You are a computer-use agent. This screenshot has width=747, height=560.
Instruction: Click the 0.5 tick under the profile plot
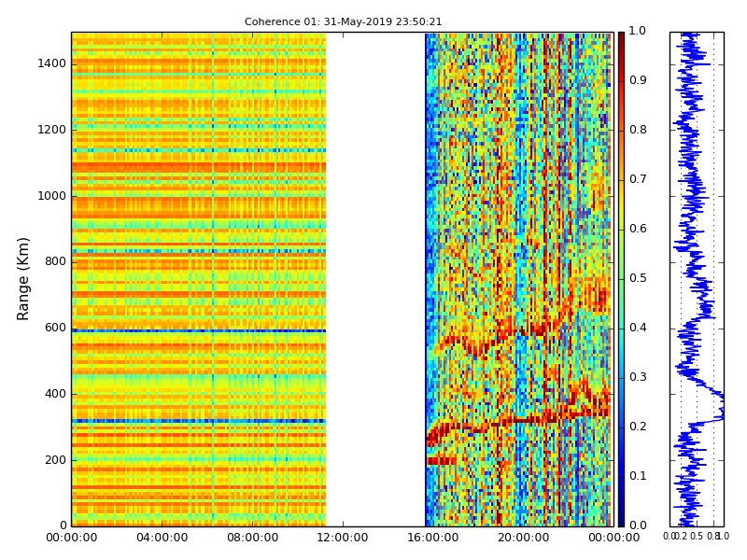pos(697,536)
